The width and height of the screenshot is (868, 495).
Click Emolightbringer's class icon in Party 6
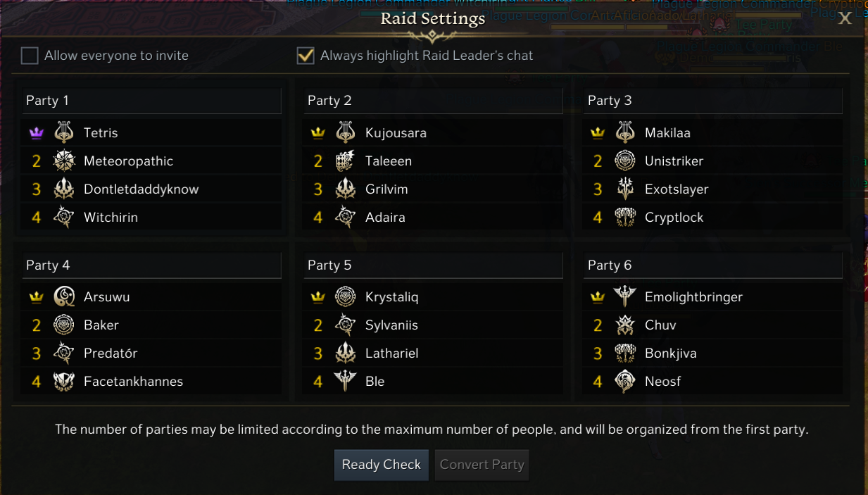pyautogui.click(x=625, y=296)
